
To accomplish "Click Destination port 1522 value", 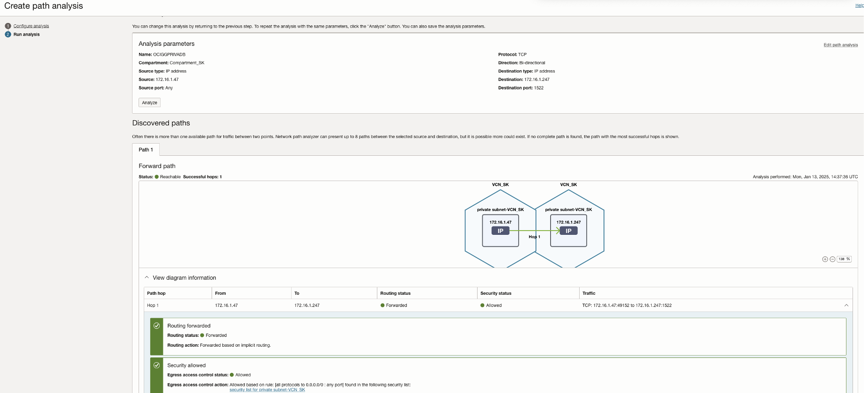I will click(539, 88).
